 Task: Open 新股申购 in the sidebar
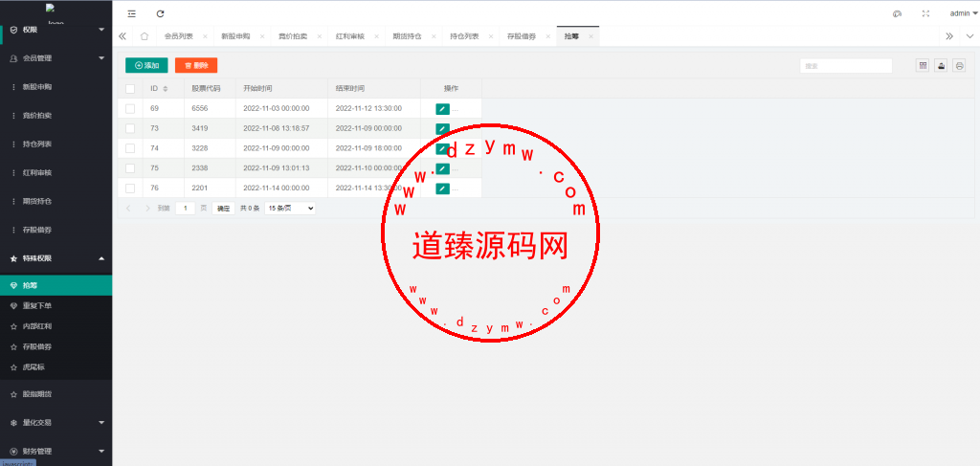point(56,87)
